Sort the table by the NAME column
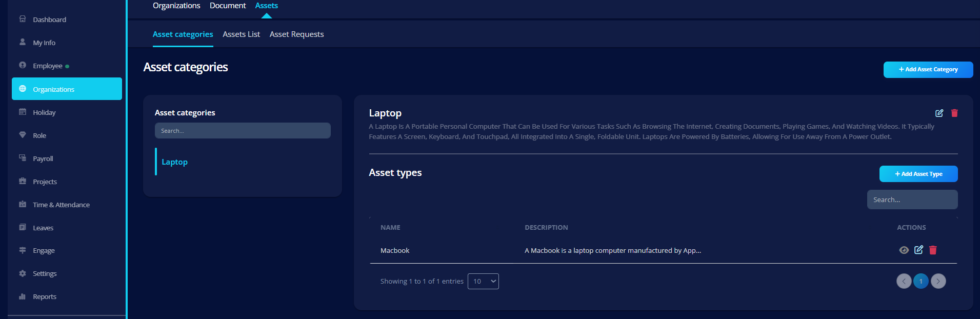Screen dimensions: 980x319 click(x=390, y=227)
